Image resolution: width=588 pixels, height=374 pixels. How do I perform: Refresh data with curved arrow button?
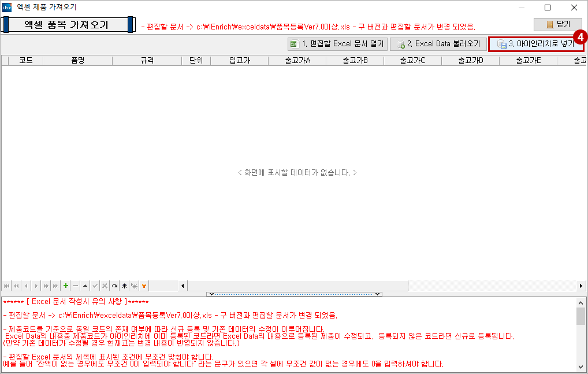[114, 286]
